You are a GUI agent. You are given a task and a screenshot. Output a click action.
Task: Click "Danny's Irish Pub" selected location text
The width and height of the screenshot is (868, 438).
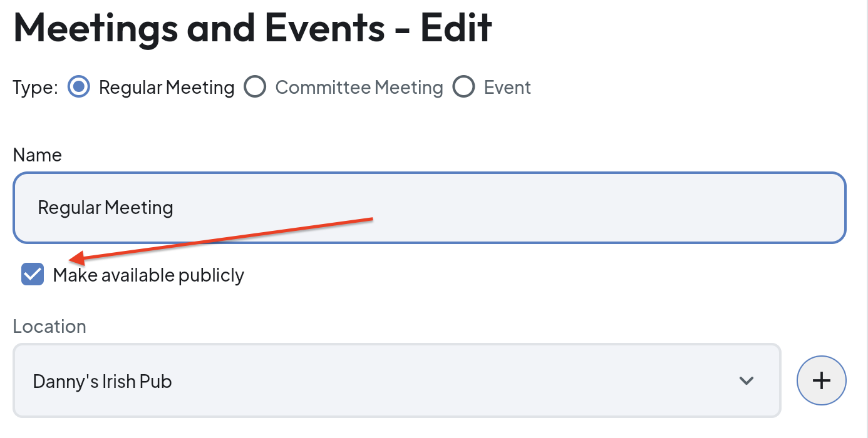tap(102, 381)
